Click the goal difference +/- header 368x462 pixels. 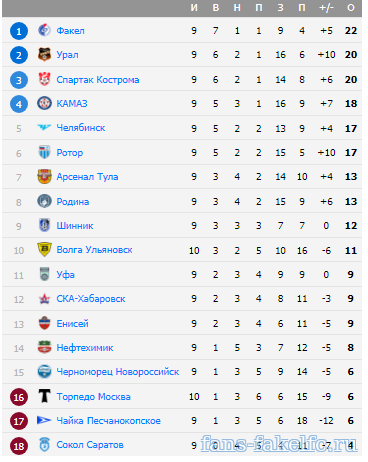coord(326,8)
